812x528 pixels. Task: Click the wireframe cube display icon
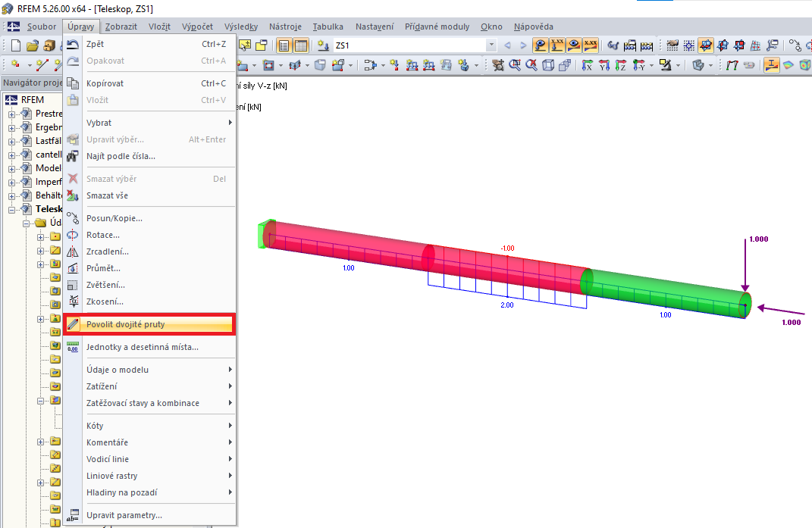548,65
